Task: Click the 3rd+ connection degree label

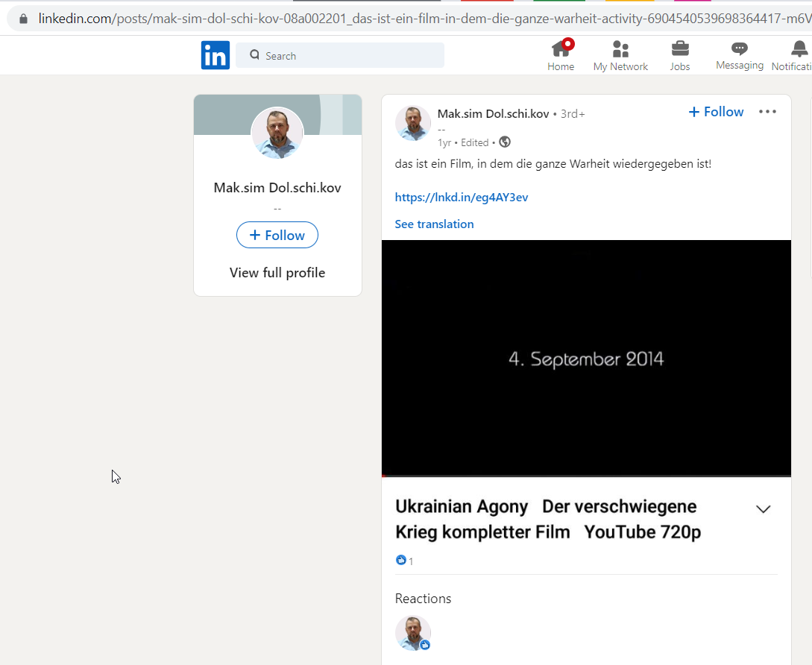Action: pyautogui.click(x=573, y=114)
